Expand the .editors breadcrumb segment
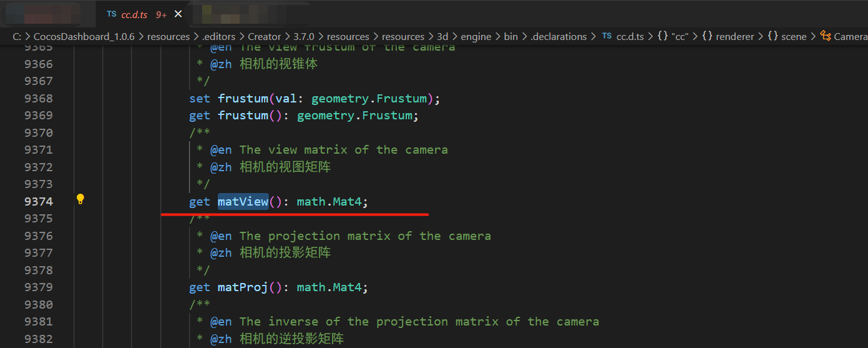Screen dimensions: 868x348 click(218, 36)
